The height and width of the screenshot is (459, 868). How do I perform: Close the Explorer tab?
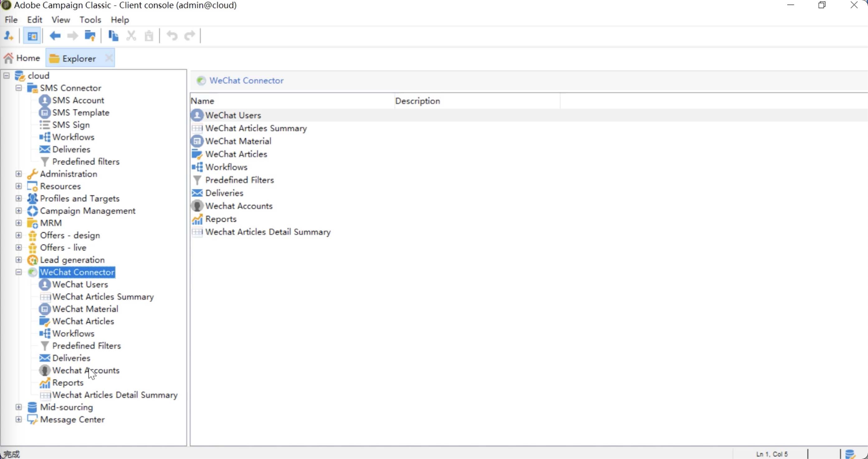[x=109, y=58]
